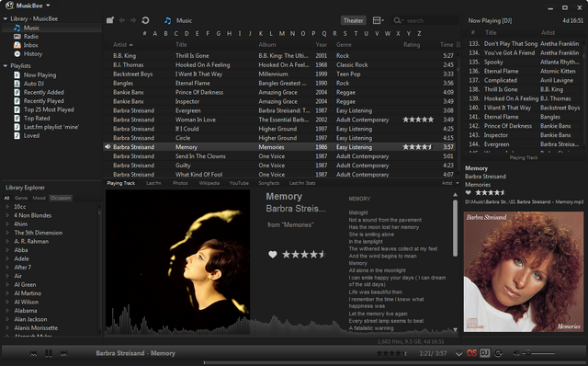This screenshot has height=366, width=588.
Task: Set rating stars on Memory track row
Action: click(x=417, y=147)
